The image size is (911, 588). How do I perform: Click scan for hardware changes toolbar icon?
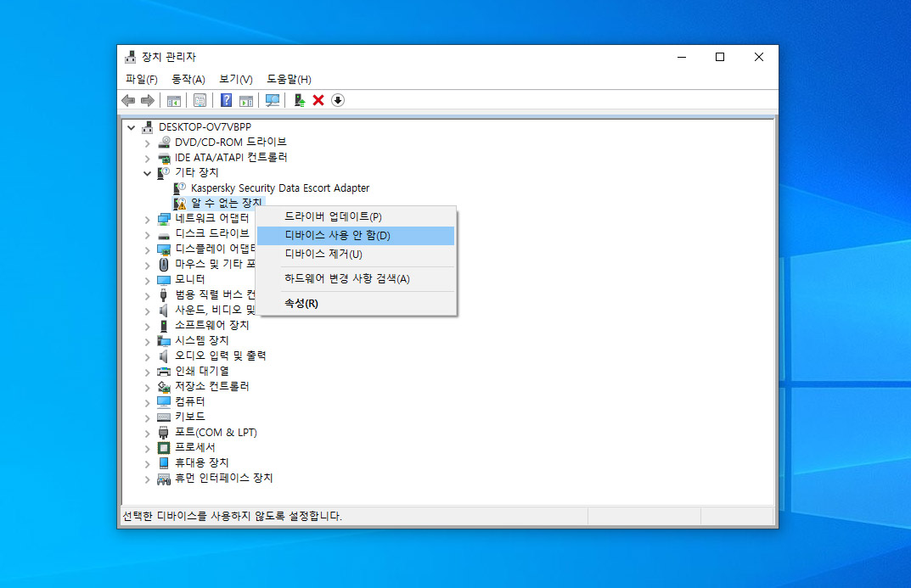tap(272, 100)
